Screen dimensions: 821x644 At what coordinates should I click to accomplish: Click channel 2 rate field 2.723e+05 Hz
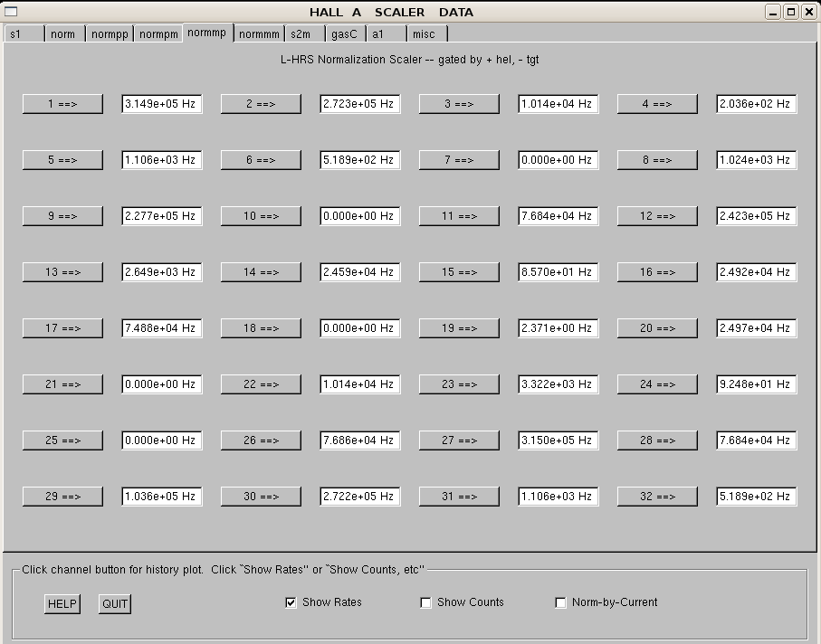pos(360,104)
